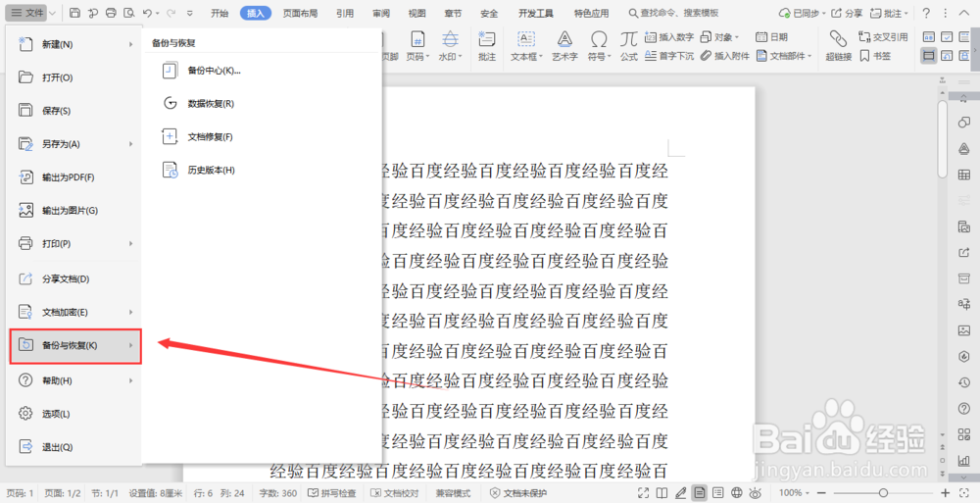
Task: Toggle 拼写检查 spell check in status bar
Action: [332, 493]
